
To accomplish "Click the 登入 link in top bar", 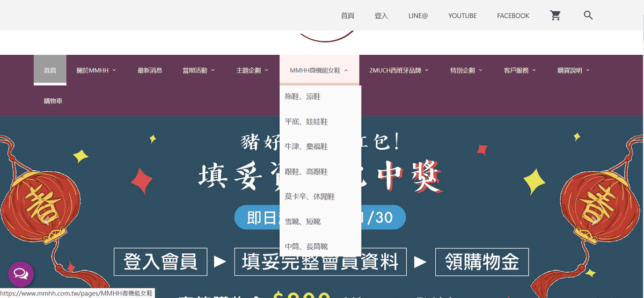I will coord(381,16).
